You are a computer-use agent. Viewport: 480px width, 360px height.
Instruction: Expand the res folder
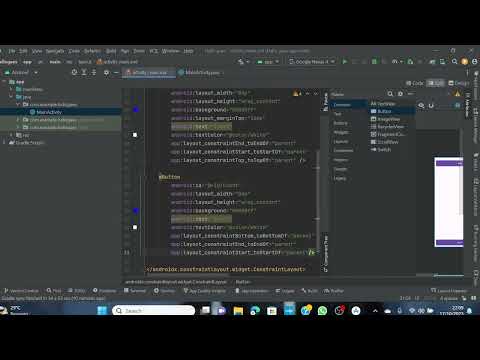pos(11,135)
